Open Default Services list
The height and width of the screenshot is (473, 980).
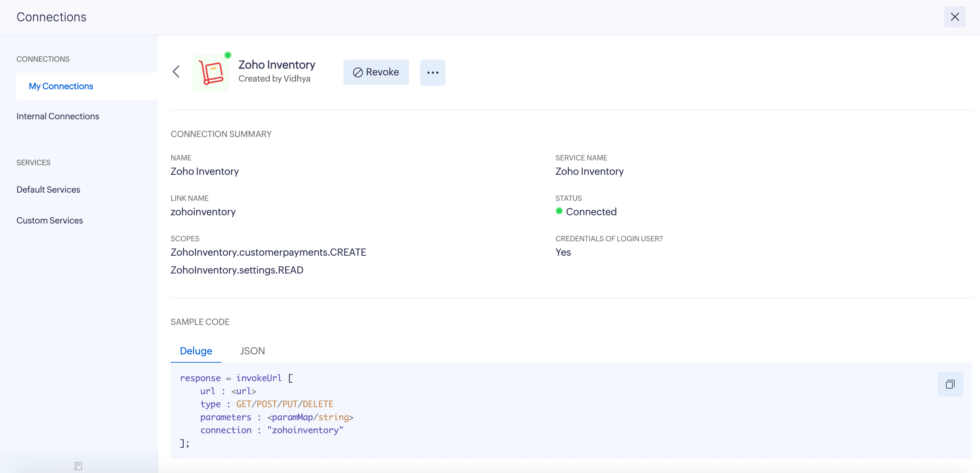point(48,190)
